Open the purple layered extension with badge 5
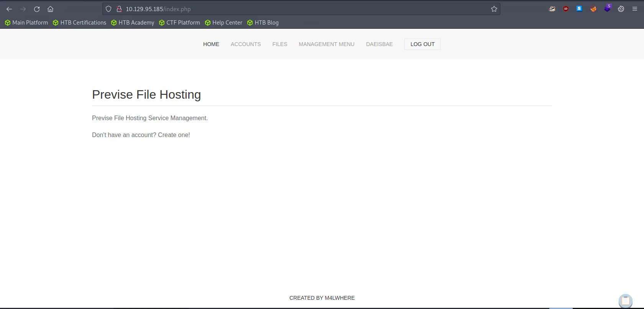The width and height of the screenshot is (644, 309). (608, 8)
